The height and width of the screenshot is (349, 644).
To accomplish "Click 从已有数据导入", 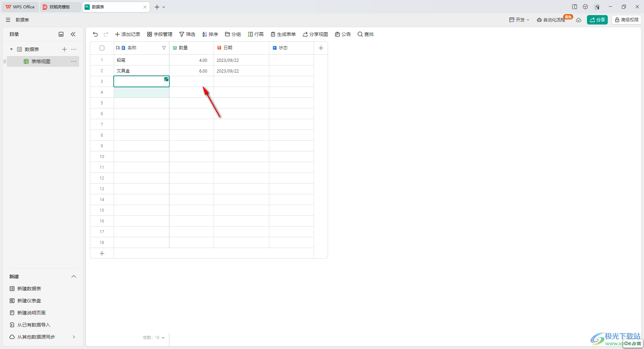I will [30, 325].
